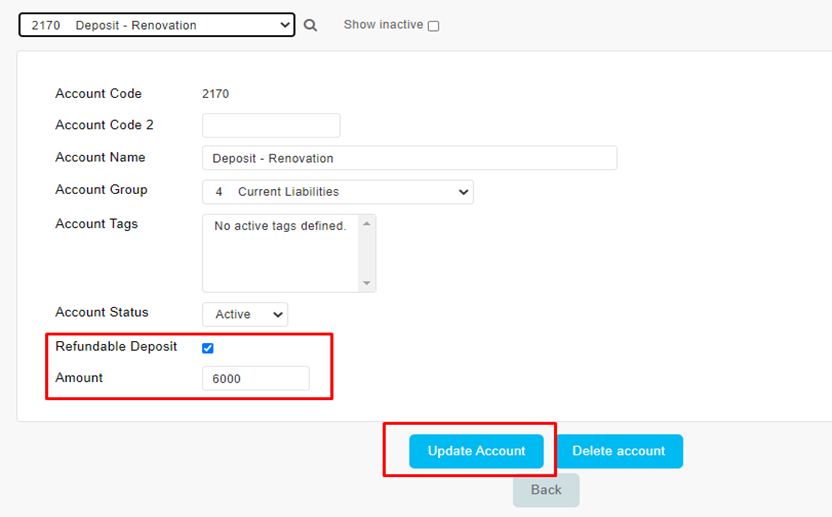Click the Show inactive label
This screenshot has height=517, width=832.
[x=383, y=24]
